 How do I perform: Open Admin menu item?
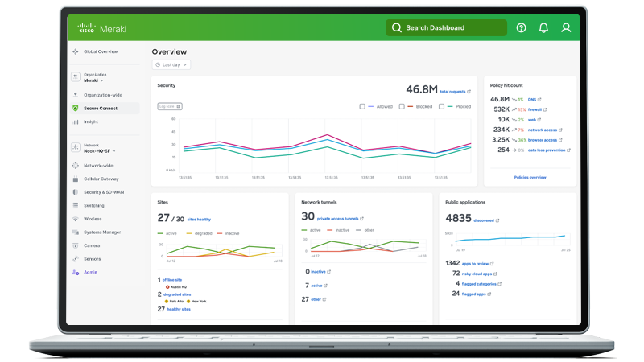coord(90,272)
